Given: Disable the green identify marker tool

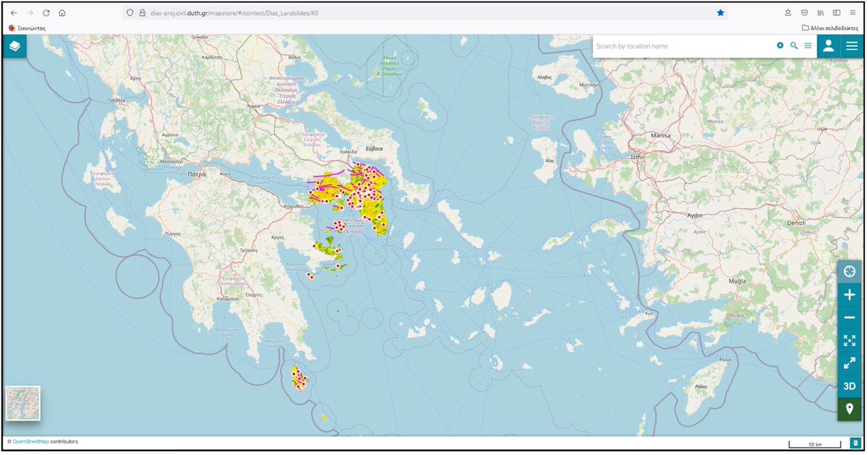Looking at the screenshot, I should 849,409.
